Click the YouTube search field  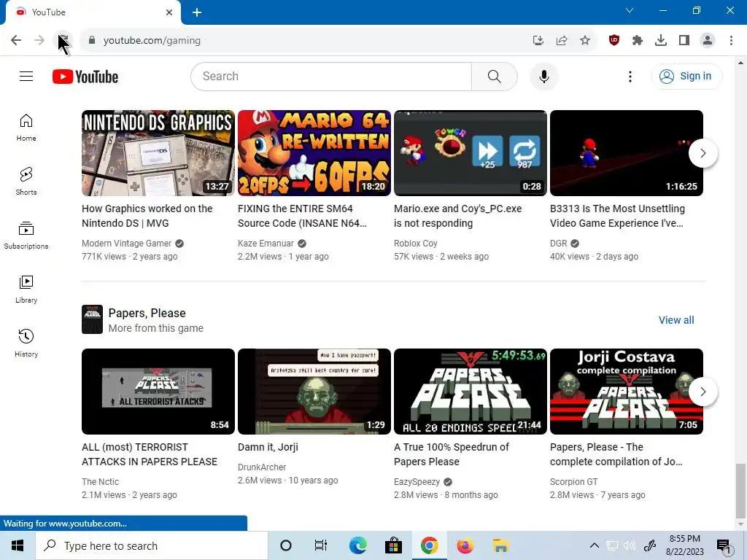(x=331, y=76)
